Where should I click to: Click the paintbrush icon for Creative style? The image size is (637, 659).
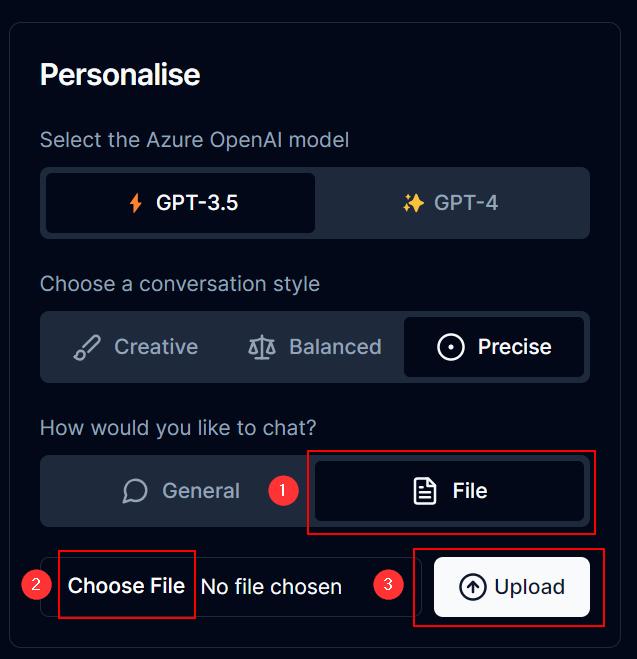(x=87, y=347)
